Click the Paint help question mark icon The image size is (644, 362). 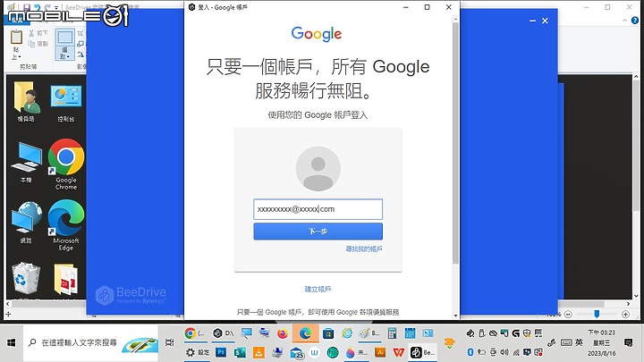click(x=634, y=20)
